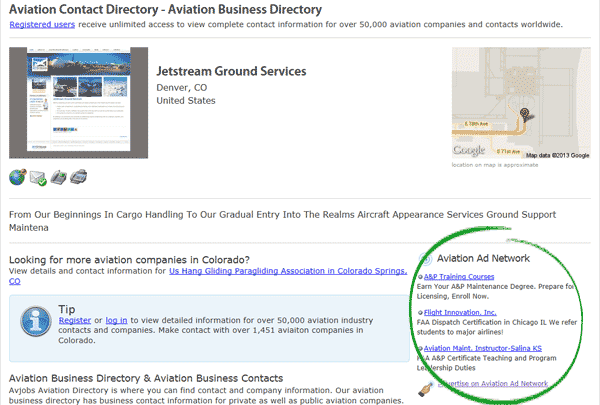Click the 'Map data ©2013 Google' attribution
This screenshot has height=405, width=600.
pyautogui.click(x=558, y=155)
